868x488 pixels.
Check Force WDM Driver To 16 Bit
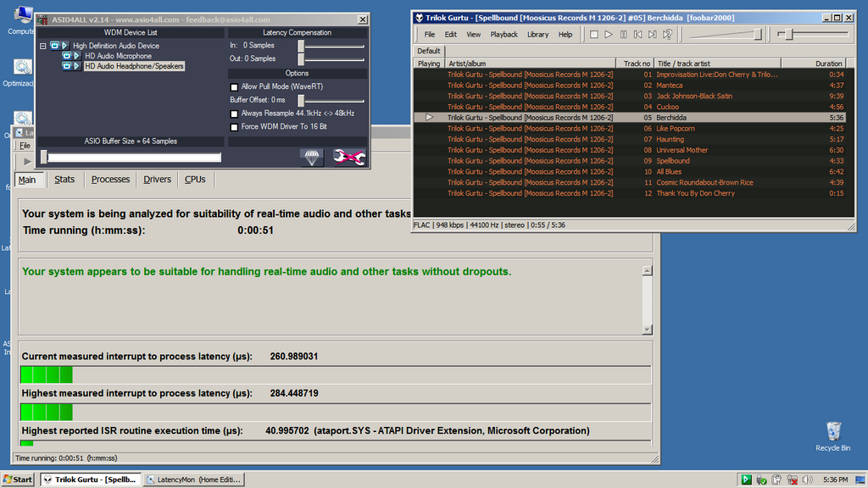click(x=234, y=127)
